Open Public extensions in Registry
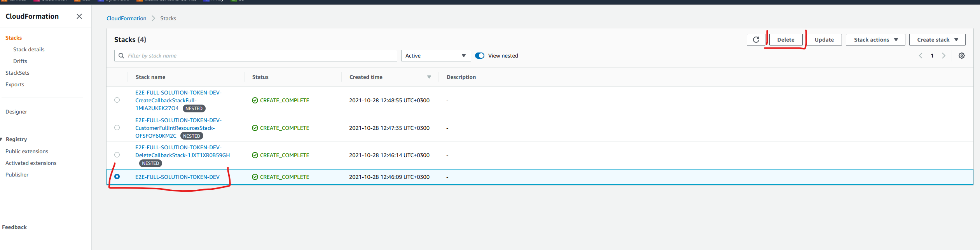980x250 pixels. (x=27, y=151)
